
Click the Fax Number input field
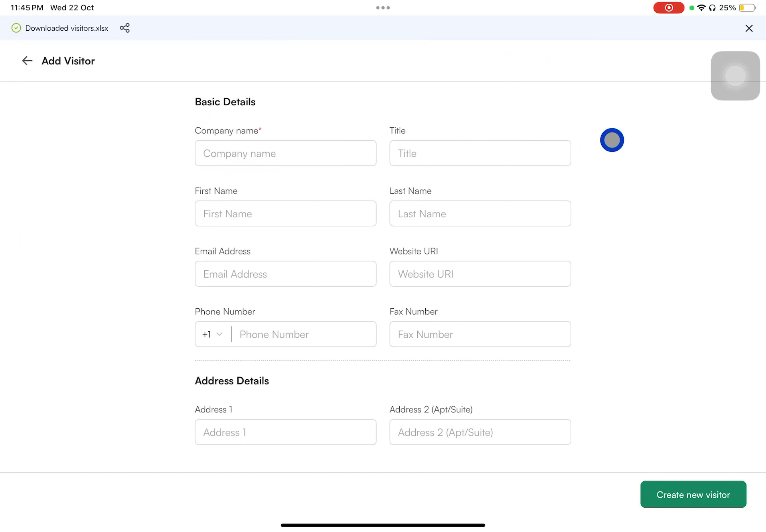pyautogui.click(x=480, y=334)
